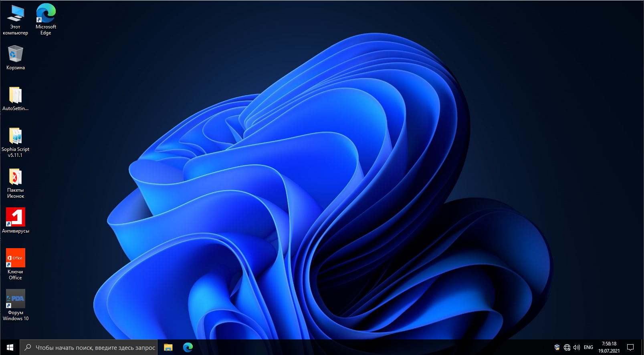Open the clock and calendar flyout
644x355 pixels.
(x=609, y=347)
